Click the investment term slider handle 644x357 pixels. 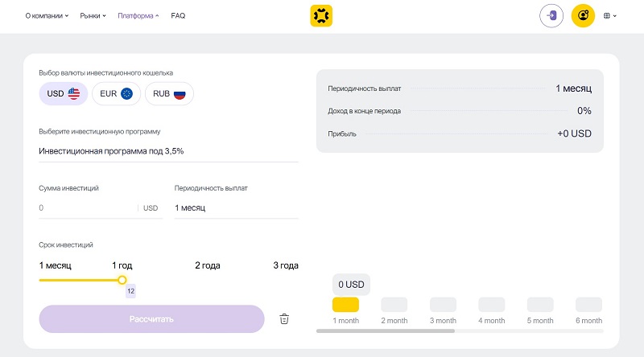coord(122,281)
